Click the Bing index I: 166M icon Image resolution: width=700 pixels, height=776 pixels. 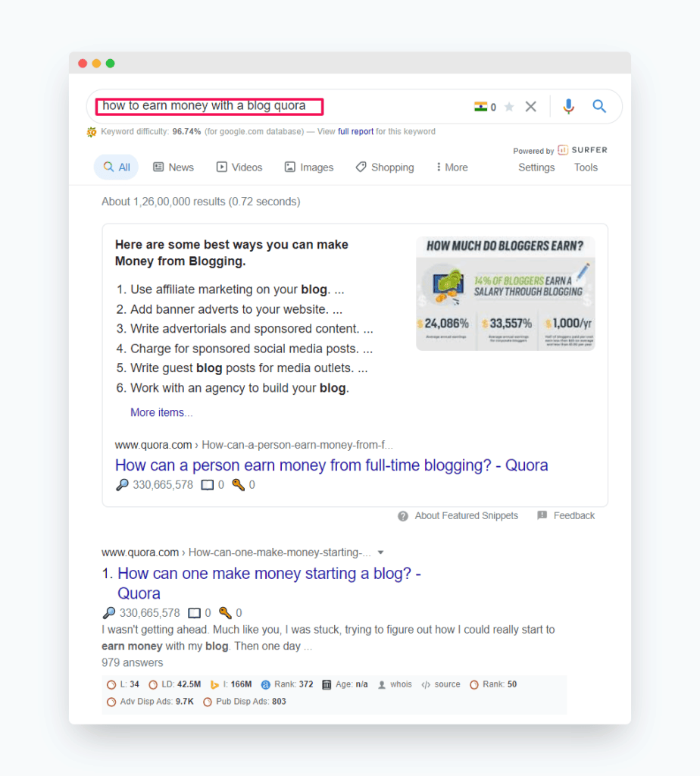coord(214,685)
